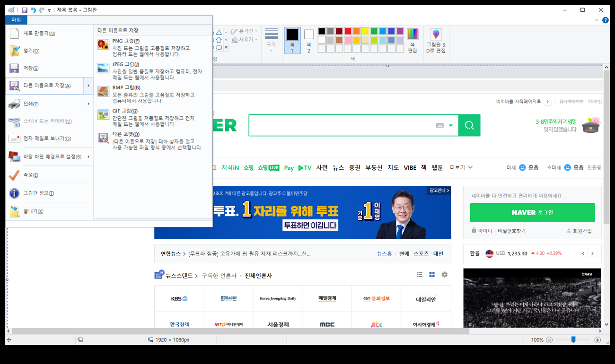Click the zoom in plus button
The width and height of the screenshot is (615, 364).
[597, 340]
